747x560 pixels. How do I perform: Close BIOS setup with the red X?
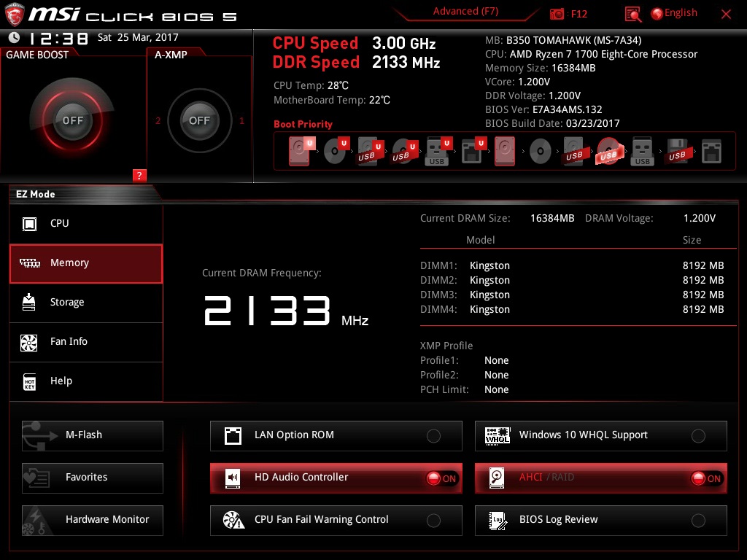pyautogui.click(x=726, y=14)
